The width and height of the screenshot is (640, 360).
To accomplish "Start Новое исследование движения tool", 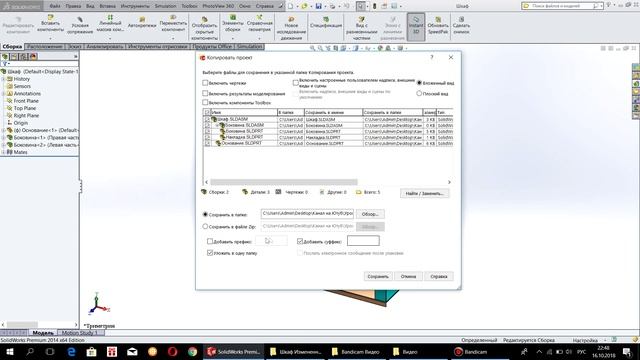I will click(291, 19).
